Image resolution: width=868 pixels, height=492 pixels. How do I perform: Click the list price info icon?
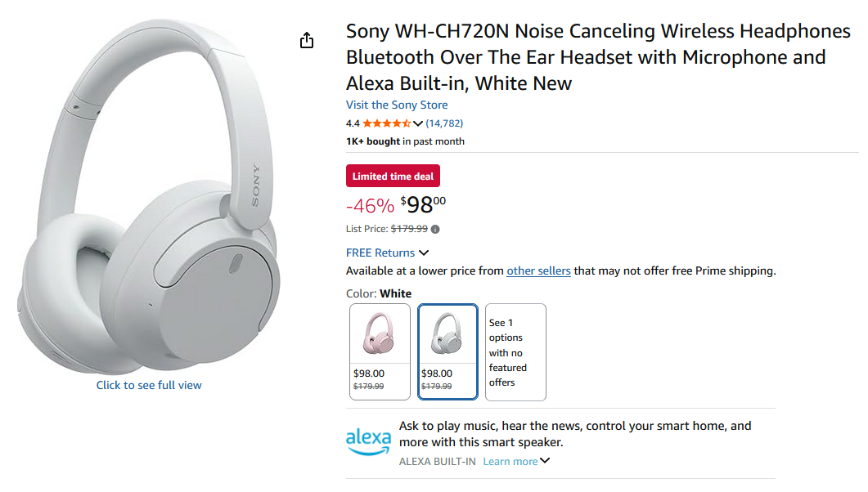click(435, 230)
